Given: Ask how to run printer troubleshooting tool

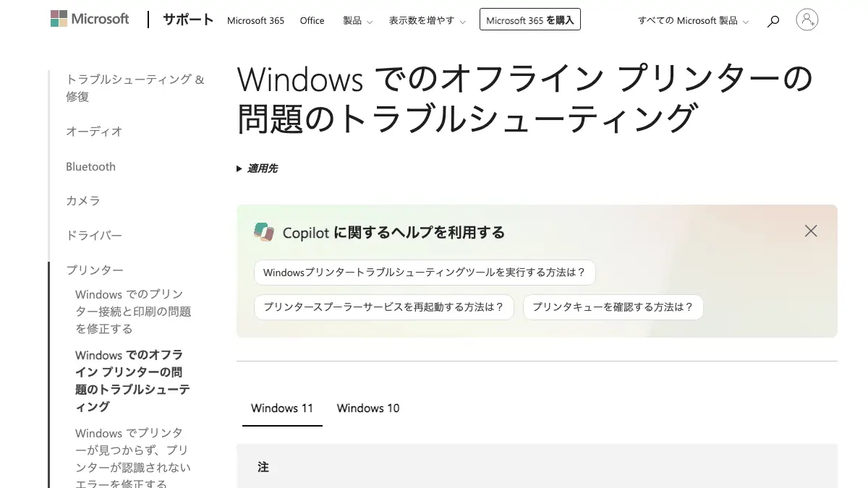Looking at the screenshot, I should (x=425, y=273).
